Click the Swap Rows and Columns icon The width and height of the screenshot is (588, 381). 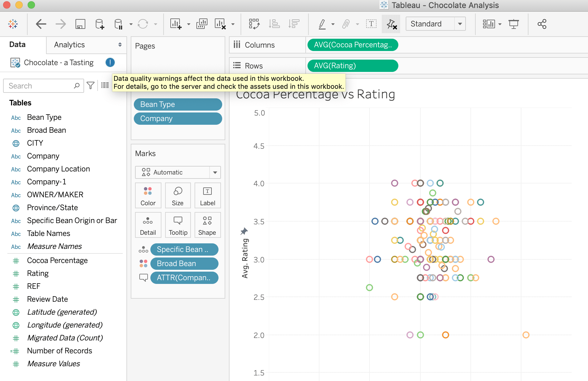254,24
